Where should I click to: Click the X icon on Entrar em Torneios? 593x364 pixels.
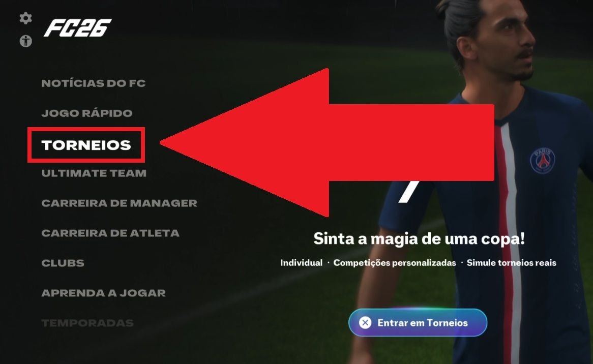(x=365, y=322)
